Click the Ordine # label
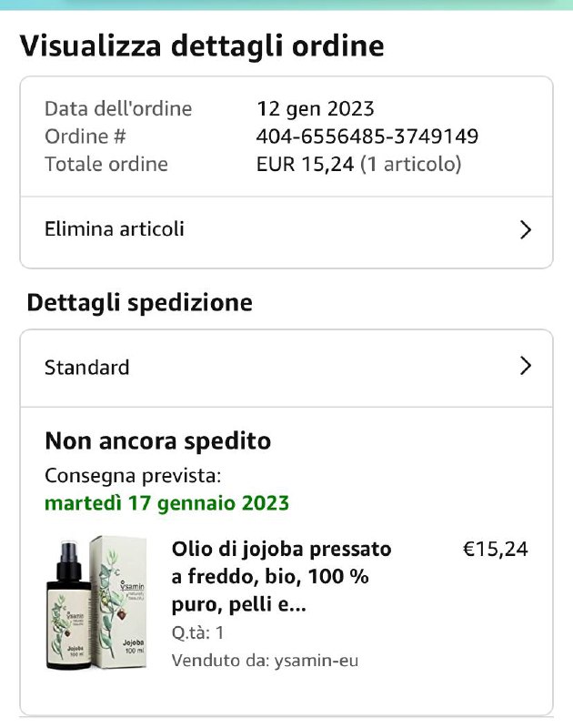Viewport: 573px width, 728px height. click(x=85, y=136)
